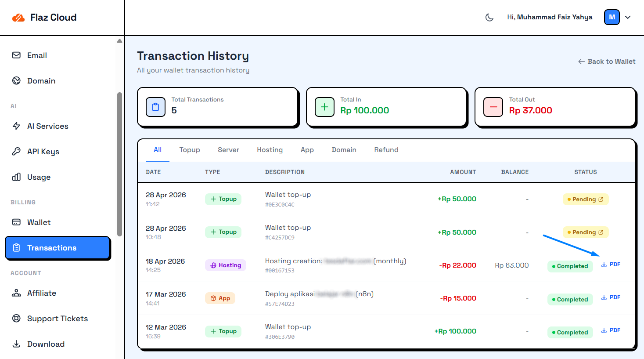This screenshot has height=359, width=644.
Task: Switch to the Refund tab
Action: (x=386, y=150)
